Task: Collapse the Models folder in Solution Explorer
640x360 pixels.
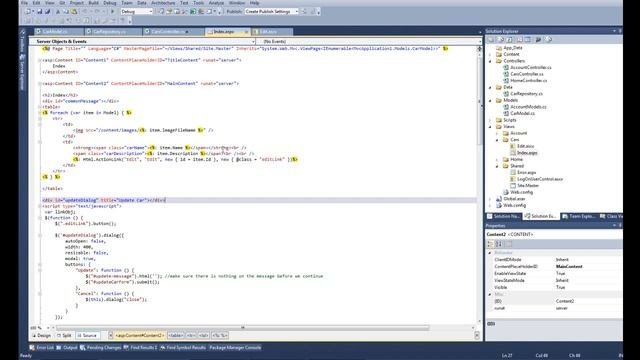Action: coord(491,100)
